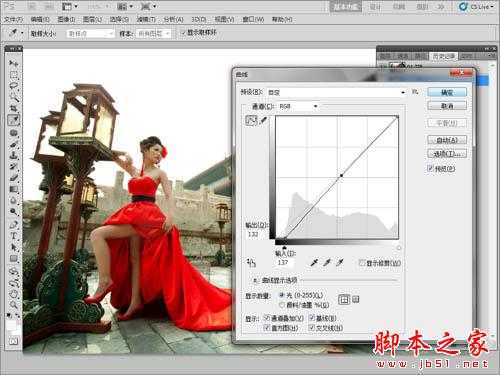Toggle Histogram checkbox in Curves
This screenshot has height=375, width=500.
pos(267,328)
